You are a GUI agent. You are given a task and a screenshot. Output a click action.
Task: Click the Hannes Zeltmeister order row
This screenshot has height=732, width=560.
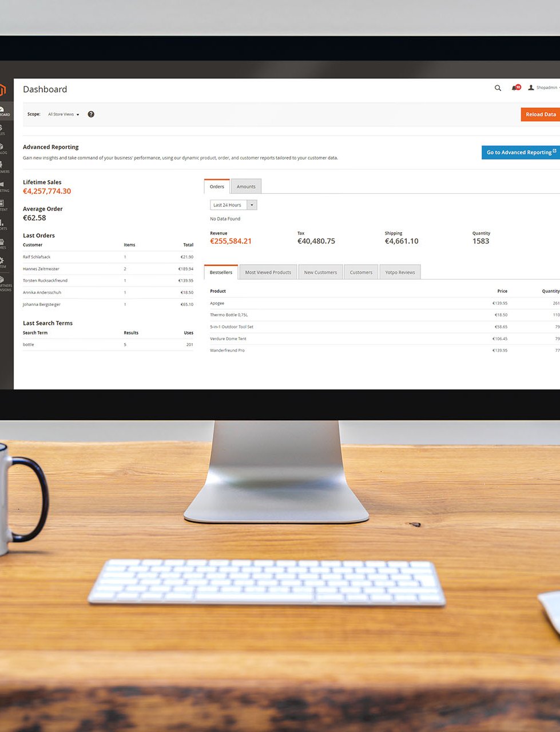[108, 269]
